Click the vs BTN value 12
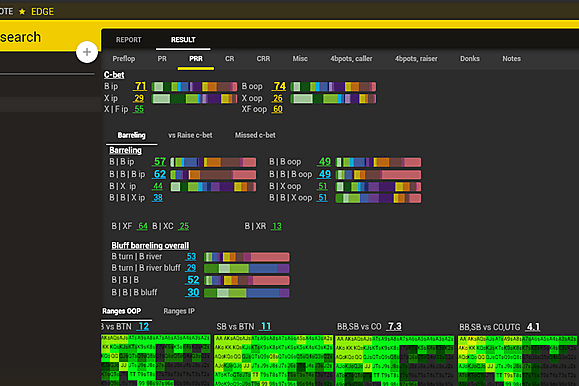This screenshot has width=579, height=386. (143, 327)
